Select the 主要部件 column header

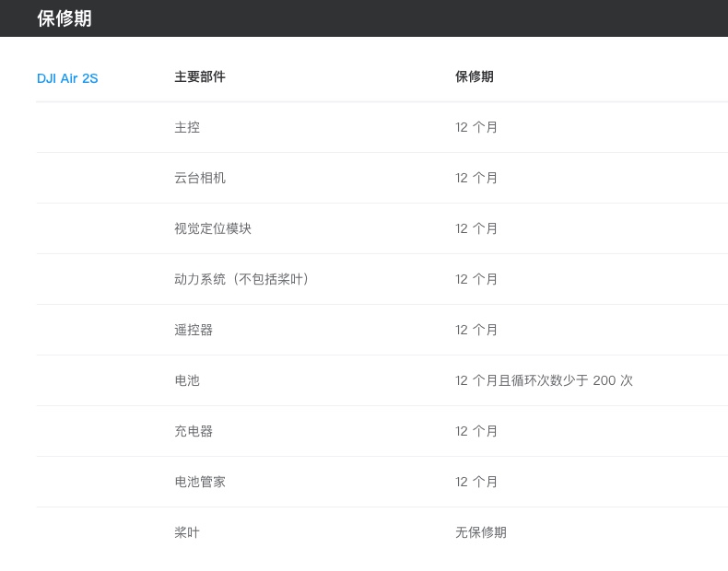click(x=200, y=76)
